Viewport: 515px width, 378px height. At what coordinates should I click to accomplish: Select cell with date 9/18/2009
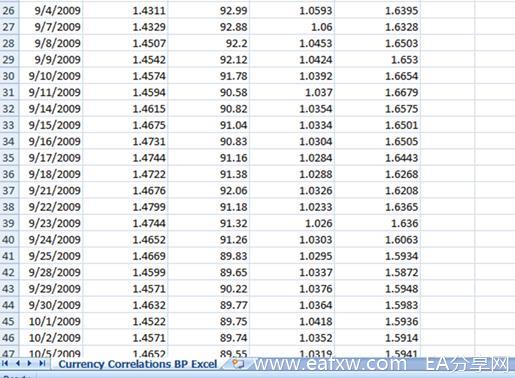click(x=51, y=174)
